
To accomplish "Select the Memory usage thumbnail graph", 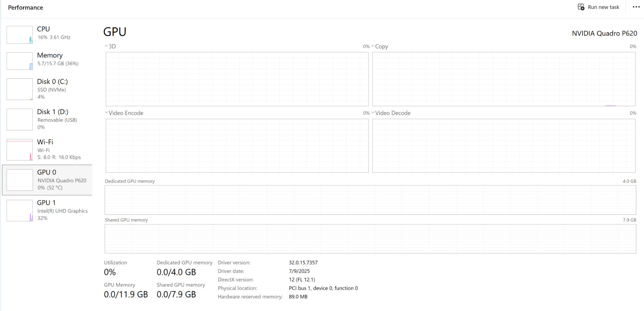I will [x=20, y=61].
